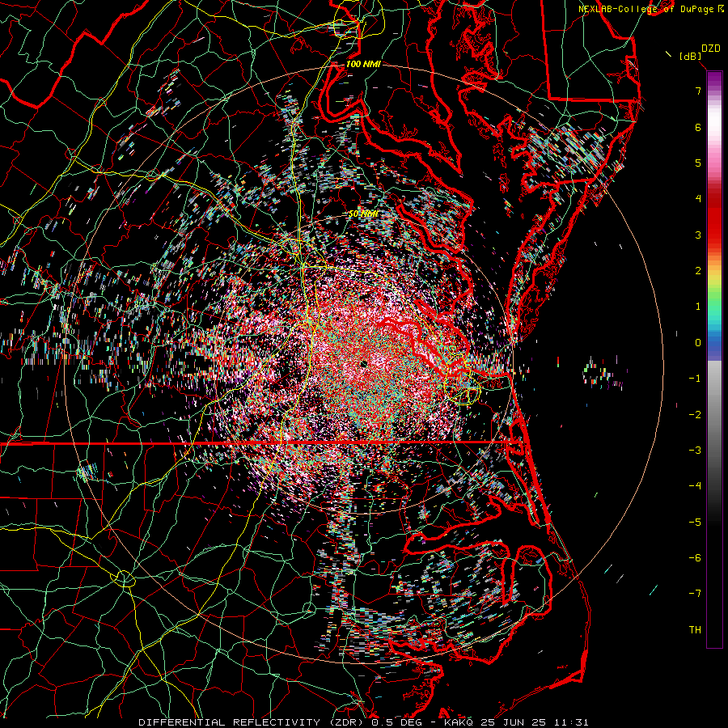Click the TH threshold label on scale

pos(695,630)
